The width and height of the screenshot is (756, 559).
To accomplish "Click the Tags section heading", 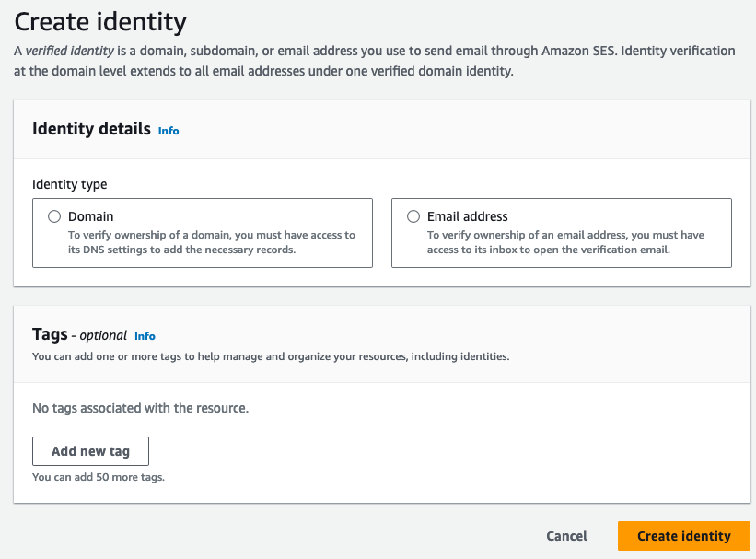I will 50,335.
